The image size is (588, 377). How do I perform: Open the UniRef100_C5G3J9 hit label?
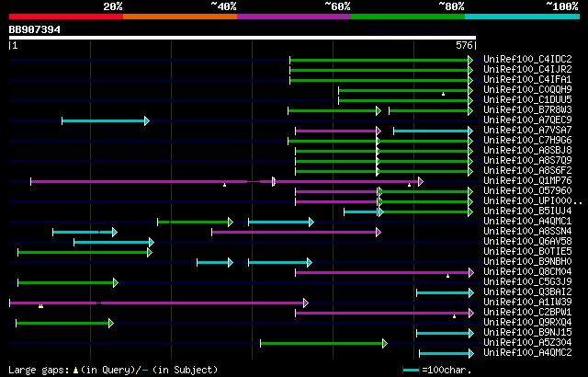(527, 282)
